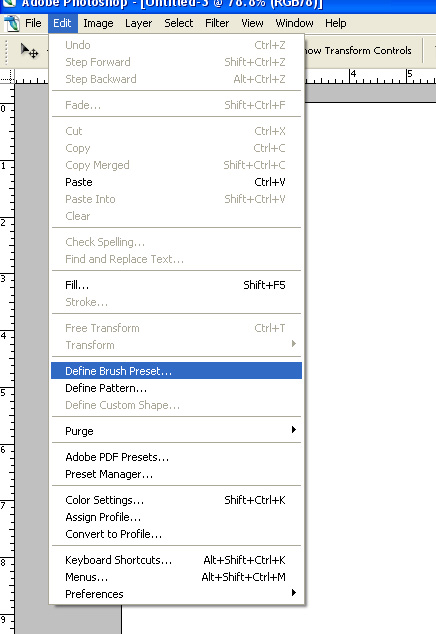Image resolution: width=436 pixels, height=634 pixels.
Task: Open Color Settings...
Action: click(176, 500)
